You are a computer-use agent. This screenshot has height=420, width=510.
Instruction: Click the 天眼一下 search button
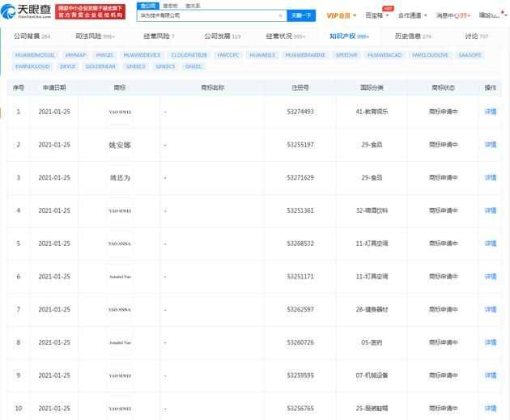click(301, 15)
